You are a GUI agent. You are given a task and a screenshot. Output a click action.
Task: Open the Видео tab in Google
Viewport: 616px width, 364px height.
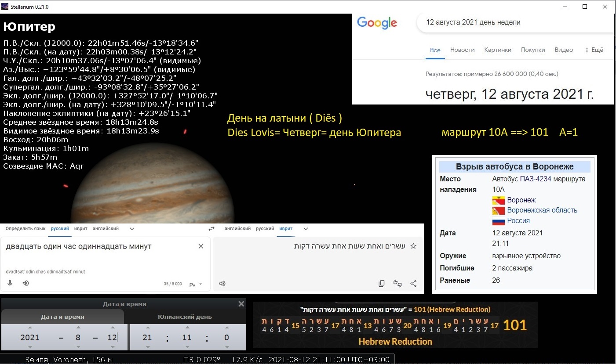click(564, 50)
